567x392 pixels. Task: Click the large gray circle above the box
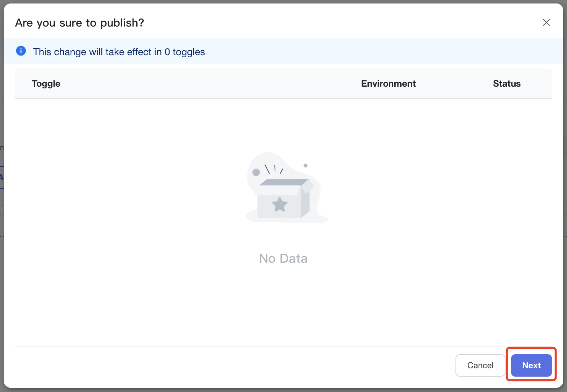coord(256,172)
